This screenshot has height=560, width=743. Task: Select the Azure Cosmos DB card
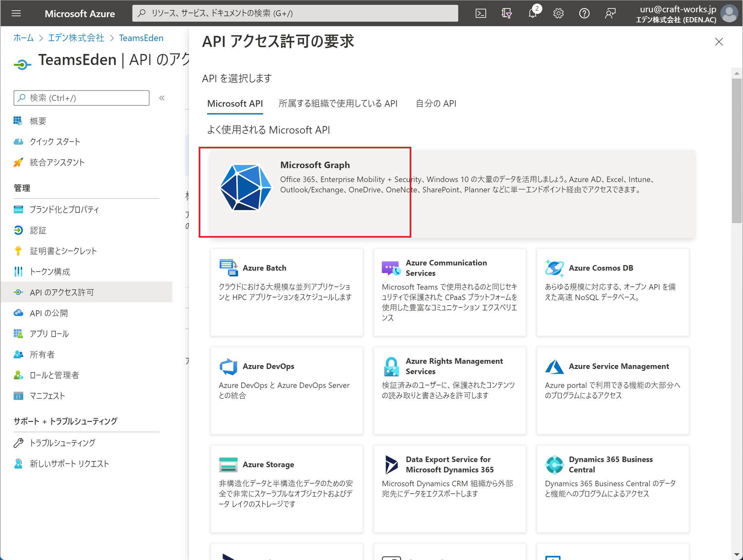click(x=613, y=292)
